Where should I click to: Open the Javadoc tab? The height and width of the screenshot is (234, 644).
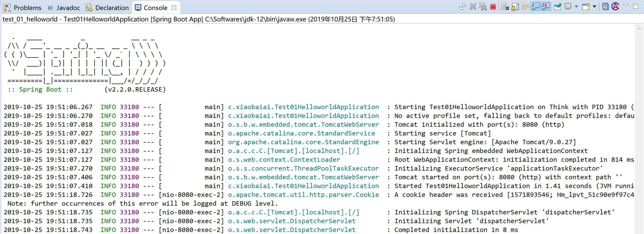tap(64, 8)
